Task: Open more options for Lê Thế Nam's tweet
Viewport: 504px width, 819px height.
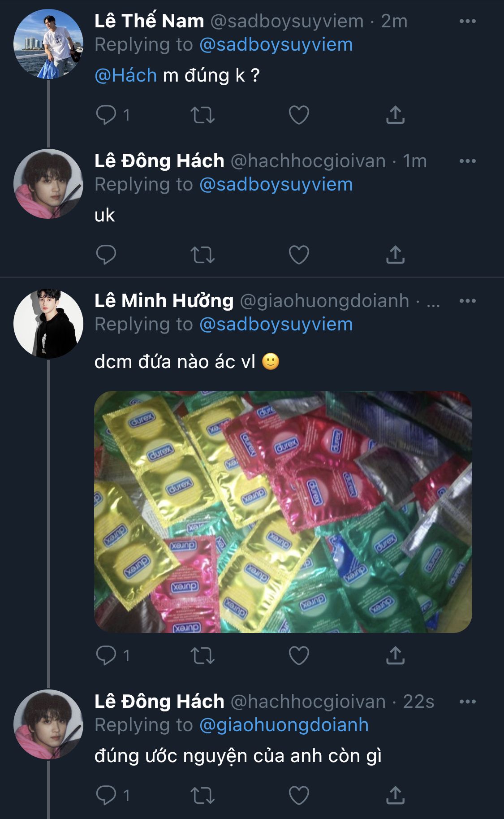Action: click(467, 21)
